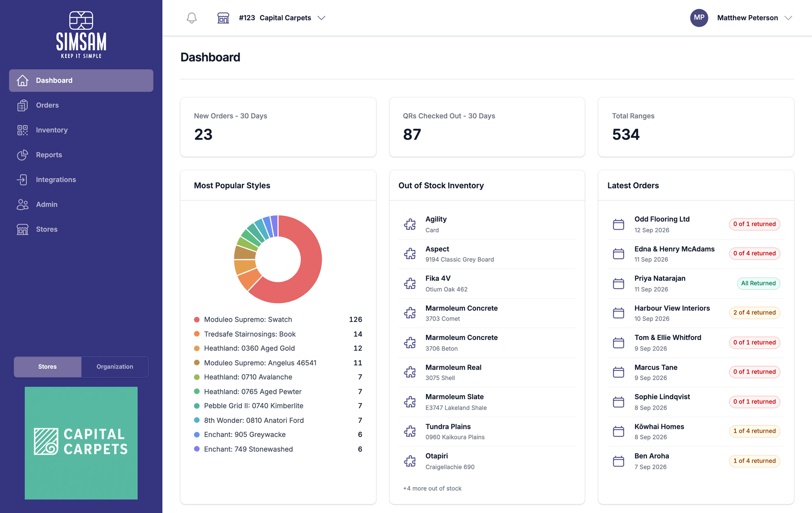Open the Marcus Tane order

tap(696, 372)
